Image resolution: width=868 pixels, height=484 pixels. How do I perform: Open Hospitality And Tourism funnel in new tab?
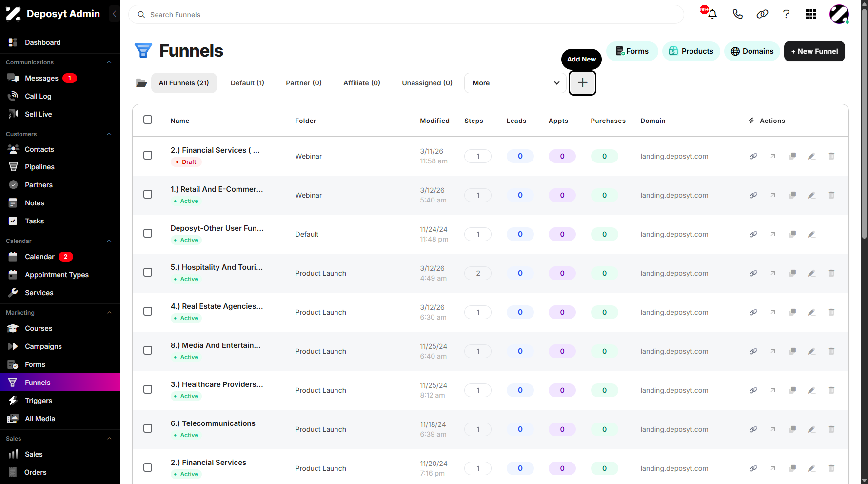(x=773, y=273)
